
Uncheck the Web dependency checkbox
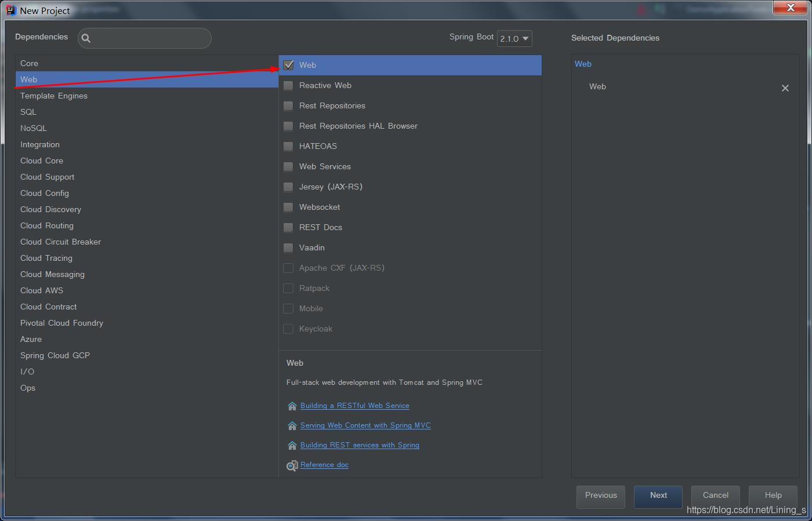click(288, 65)
